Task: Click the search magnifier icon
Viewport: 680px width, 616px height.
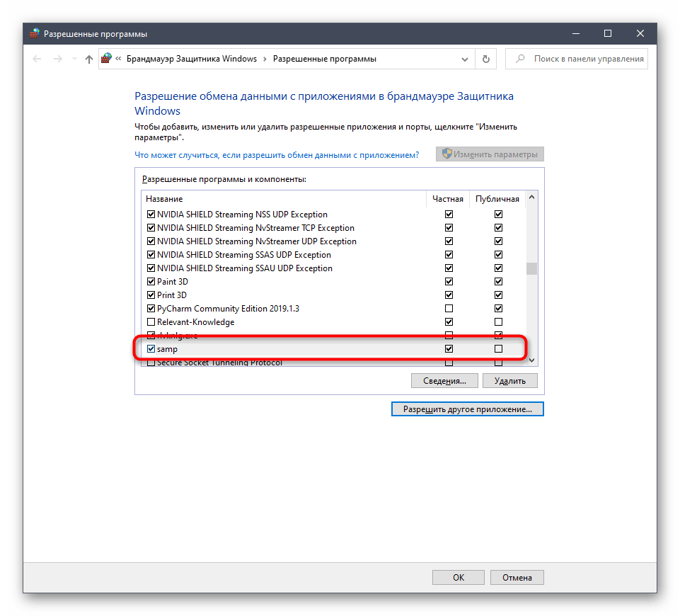Action: point(520,59)
